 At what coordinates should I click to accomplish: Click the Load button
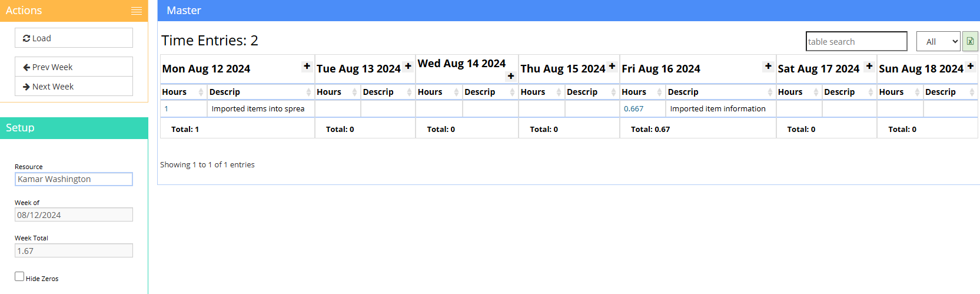tap(74, 38)
